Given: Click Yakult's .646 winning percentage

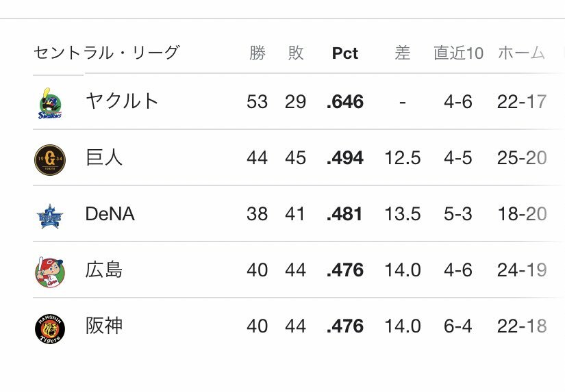Looking at the screenshot, I should coord(345,101).
